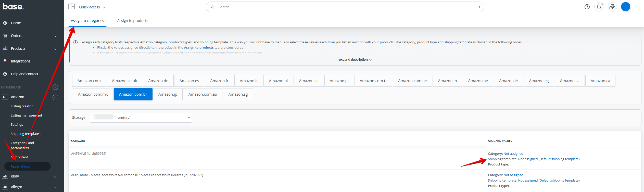Viewport: 644px width, 192px height.
Task: Open the Quick access dropdown
Action: pyautogui.click(x=92, y=7)
